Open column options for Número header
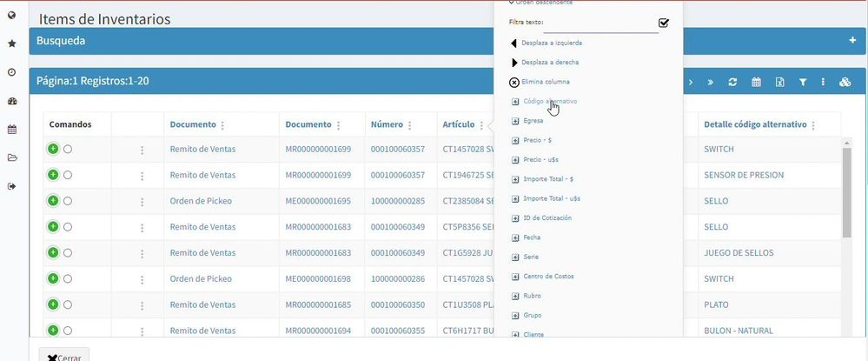This screenshot has height=361, width=868. click(409, 125)
